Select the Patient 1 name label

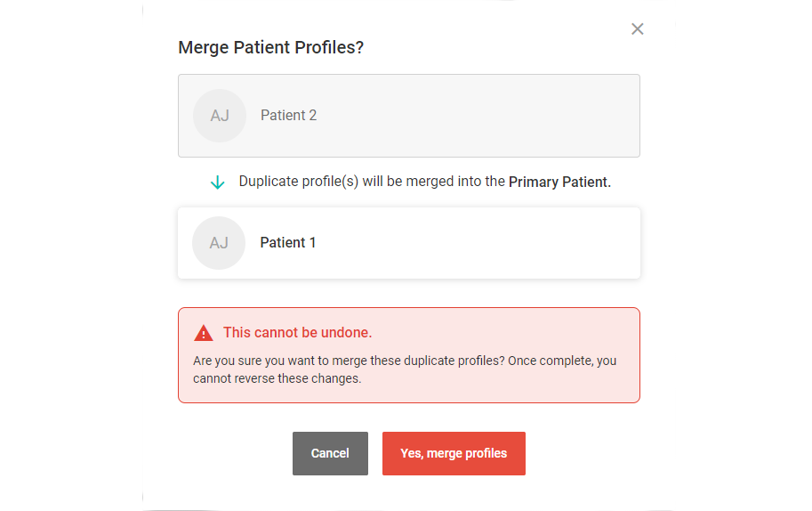[287, 243]
